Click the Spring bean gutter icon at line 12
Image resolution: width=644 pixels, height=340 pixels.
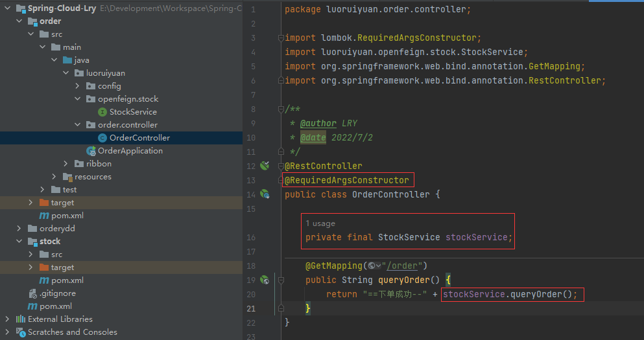(x=265, y=166)
